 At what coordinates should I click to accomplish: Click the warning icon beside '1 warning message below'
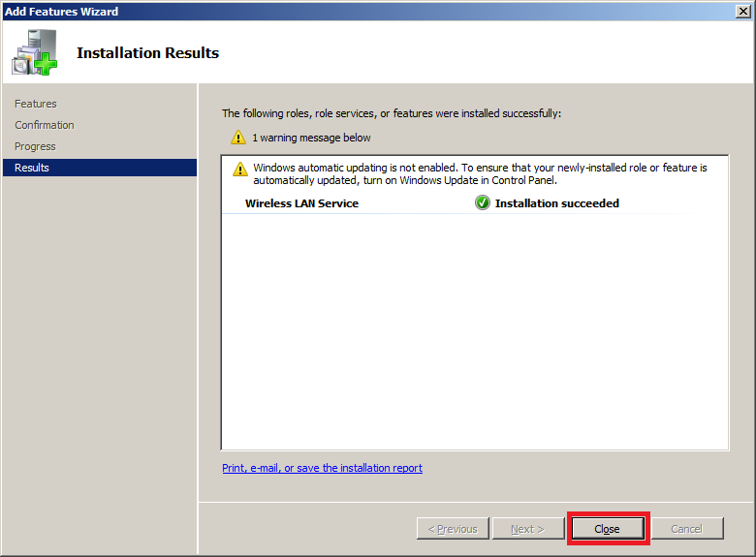(x=238, y=138)
